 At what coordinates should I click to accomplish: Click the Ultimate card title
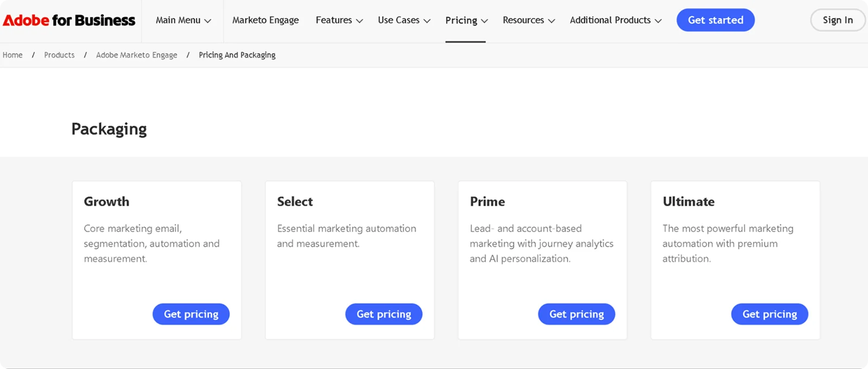(688, 201)
